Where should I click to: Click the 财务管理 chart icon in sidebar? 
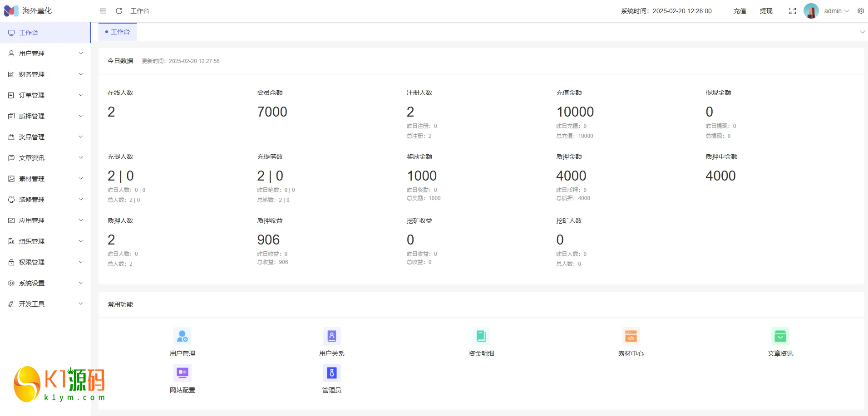coord(11,74)
